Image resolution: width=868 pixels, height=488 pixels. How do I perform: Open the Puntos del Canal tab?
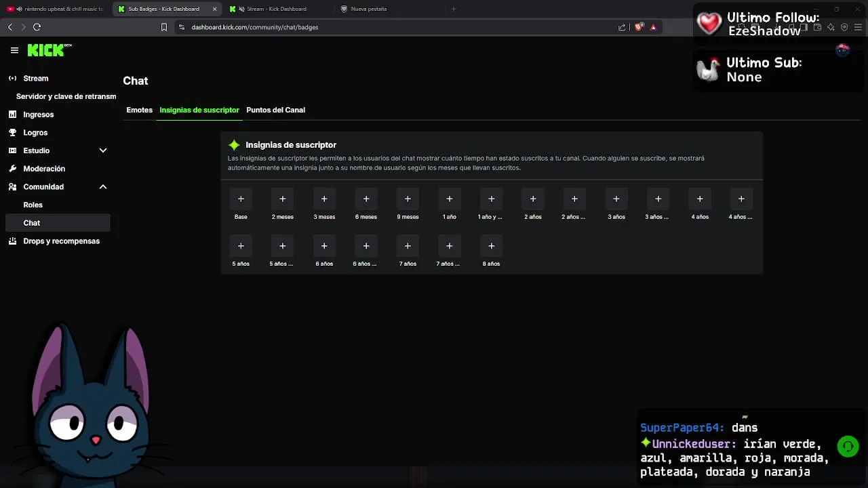pos(275,110)
